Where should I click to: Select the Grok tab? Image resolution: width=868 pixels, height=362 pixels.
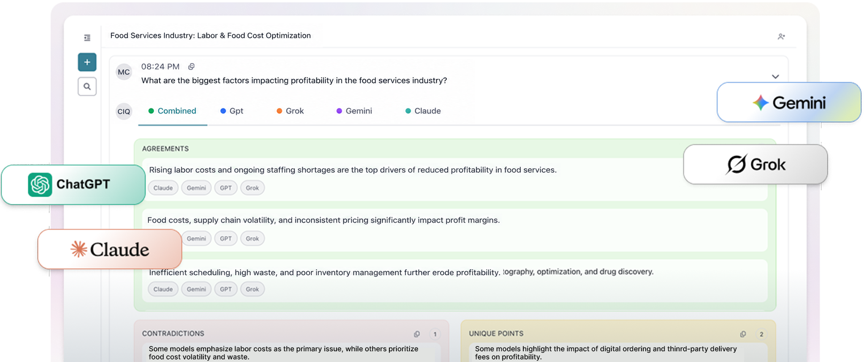[x=290, y=111]
